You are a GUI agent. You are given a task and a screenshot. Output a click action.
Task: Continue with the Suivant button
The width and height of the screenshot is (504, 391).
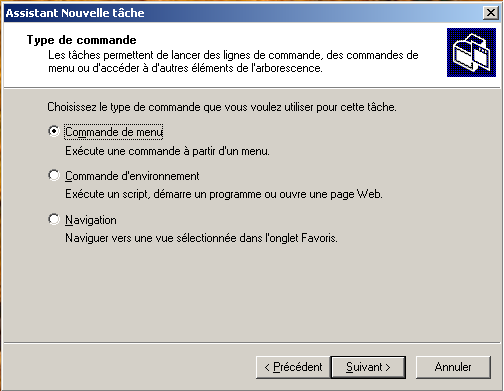tap(368, 367)
